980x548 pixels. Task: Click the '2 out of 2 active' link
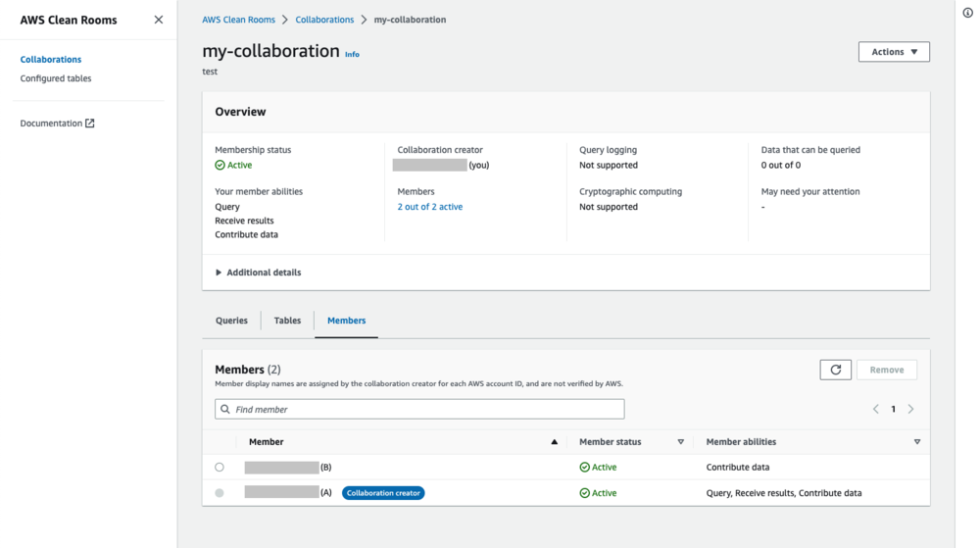point(429,207)
